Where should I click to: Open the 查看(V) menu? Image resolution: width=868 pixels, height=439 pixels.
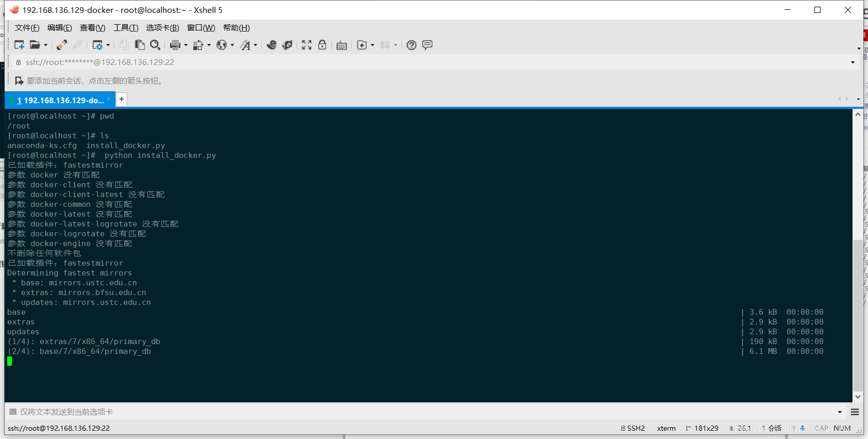(x=93, y=28)
